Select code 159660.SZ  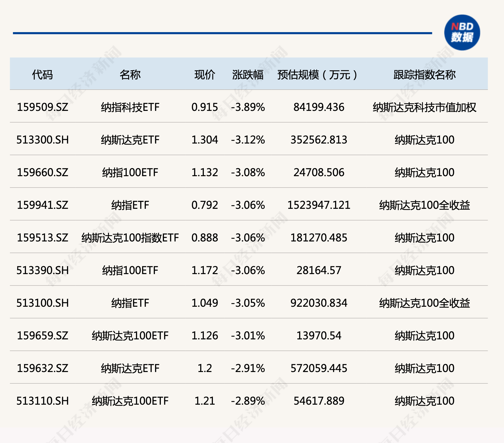pos(42,173)
